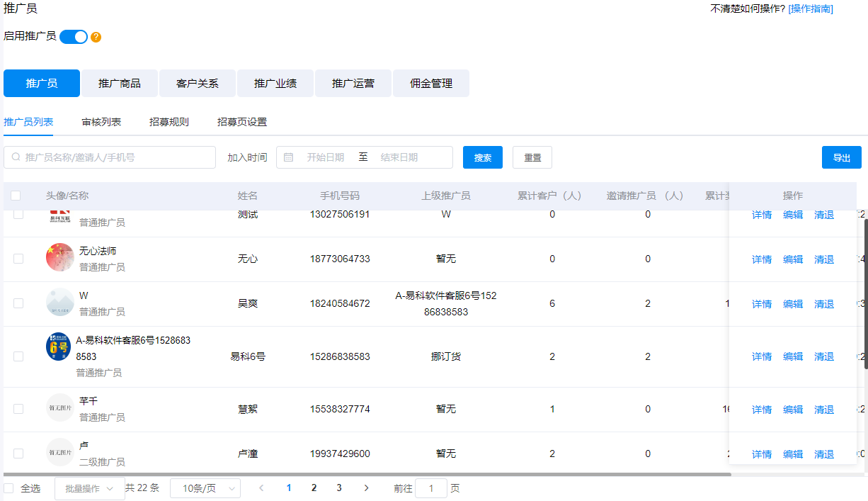Viewport: 868px width, 501px height.
Task: Open the 操作指南 link
Action: click(x=811, y=9)
